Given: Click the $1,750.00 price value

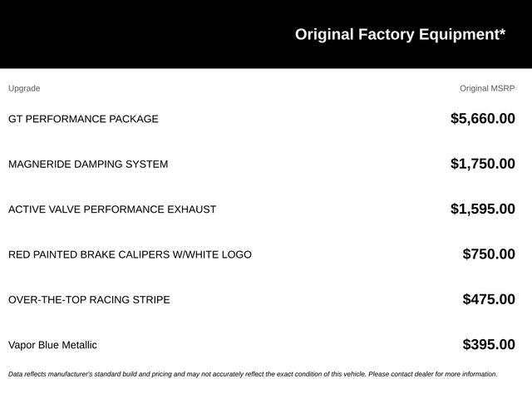Looking at the screenshot, I should click(x=482, y=164).
